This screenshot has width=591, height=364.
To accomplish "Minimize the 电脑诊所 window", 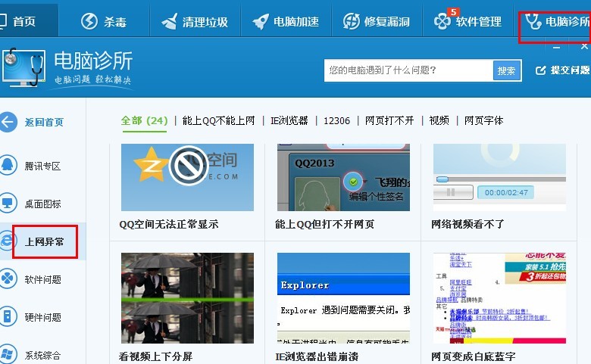I will [x=556, y=48].
